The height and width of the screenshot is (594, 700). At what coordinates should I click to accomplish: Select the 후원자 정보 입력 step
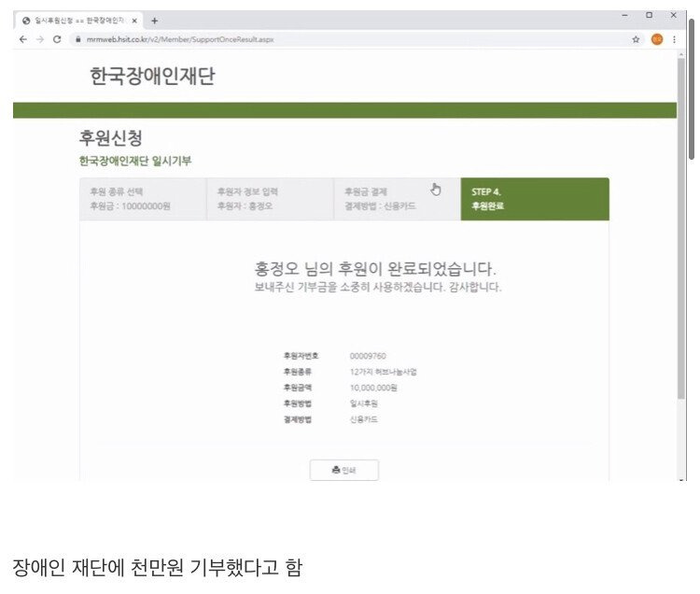pos(270,199)
